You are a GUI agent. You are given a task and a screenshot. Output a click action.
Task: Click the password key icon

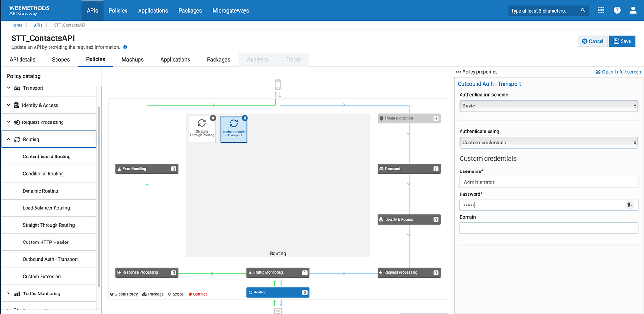(630, 205)
